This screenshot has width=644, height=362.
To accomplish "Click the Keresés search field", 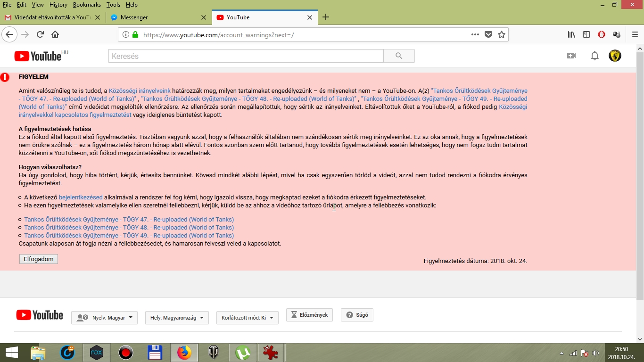I will click(x=246, y=56).
